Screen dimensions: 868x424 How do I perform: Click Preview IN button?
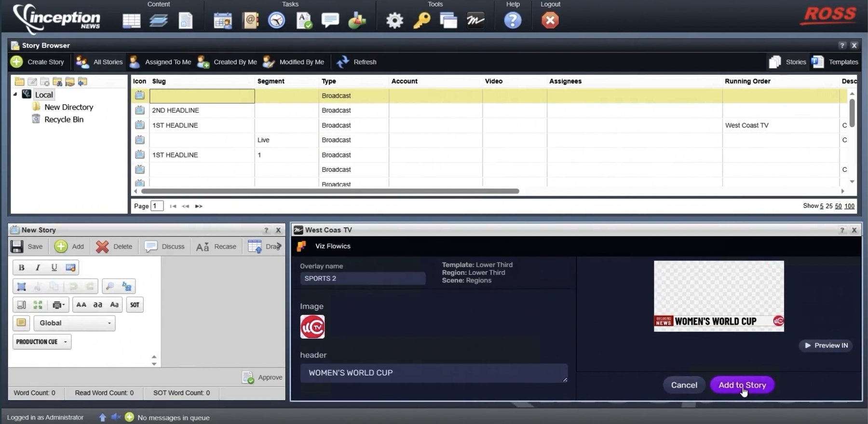coord(826,345)
